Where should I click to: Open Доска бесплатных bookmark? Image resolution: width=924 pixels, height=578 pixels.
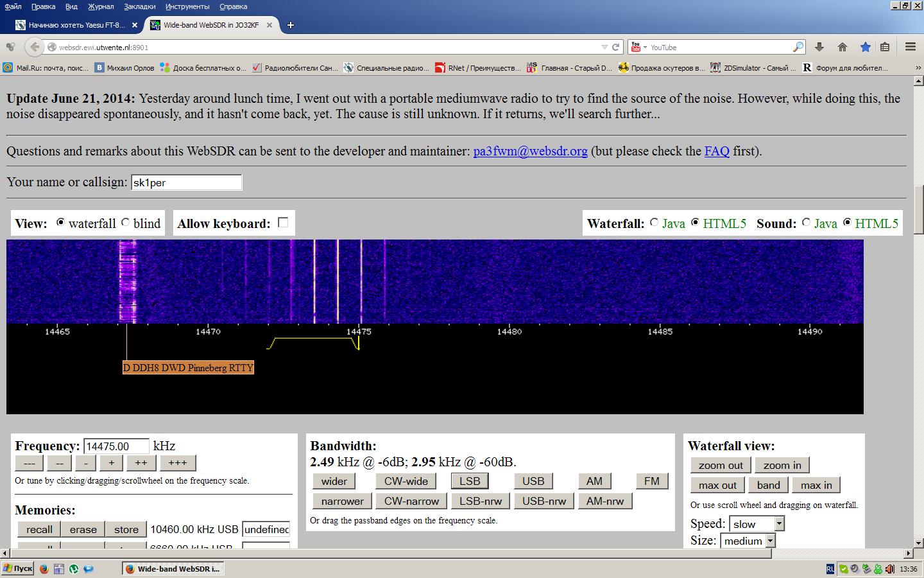pos(203,67)
